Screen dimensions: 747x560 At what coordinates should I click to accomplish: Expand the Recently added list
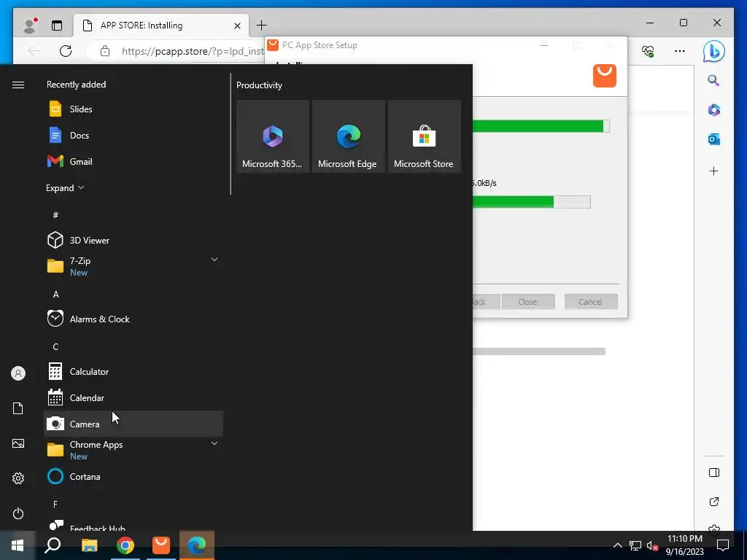pos(65,188)
